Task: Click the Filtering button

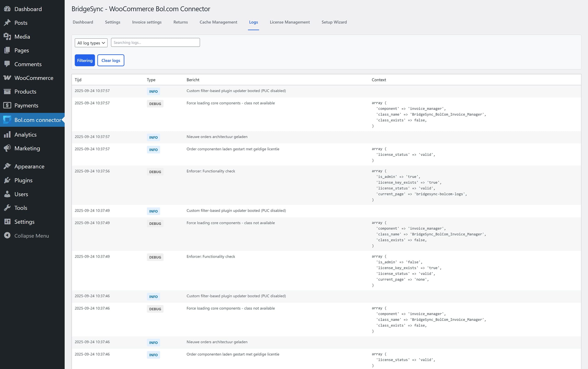Action: point(85,60)
